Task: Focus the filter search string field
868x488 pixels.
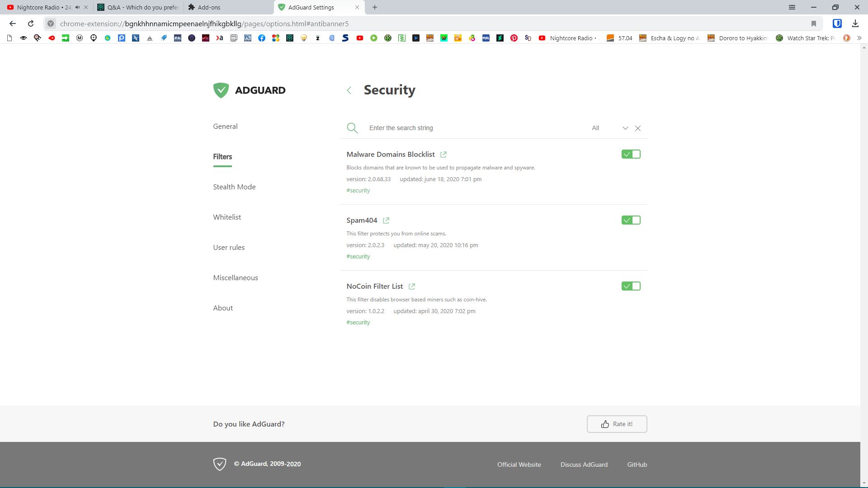Action: click(475, 128)
